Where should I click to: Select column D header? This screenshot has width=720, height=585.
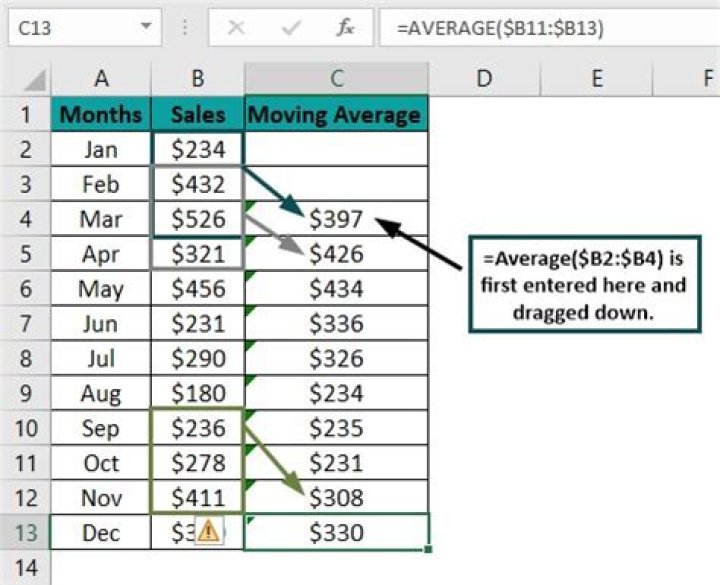coord(484,79)
